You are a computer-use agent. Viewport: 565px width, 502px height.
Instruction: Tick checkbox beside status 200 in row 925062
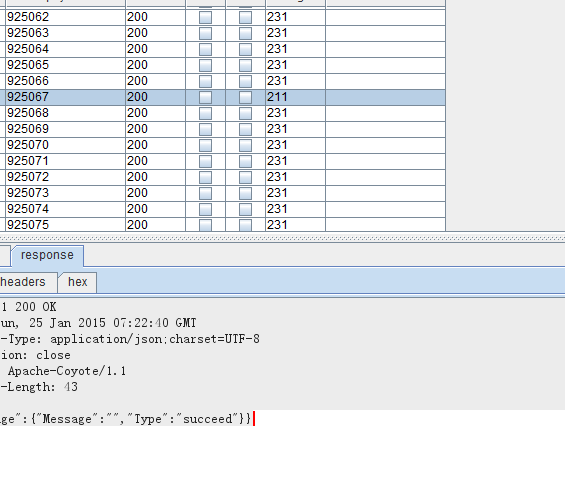pyautogui.click(x=205, y=17)
